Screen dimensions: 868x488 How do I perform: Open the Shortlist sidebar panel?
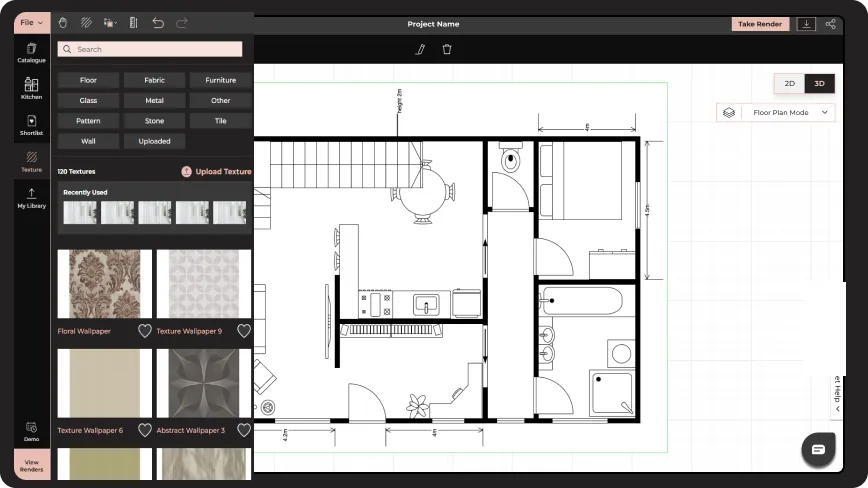click(x=32, y=125)
